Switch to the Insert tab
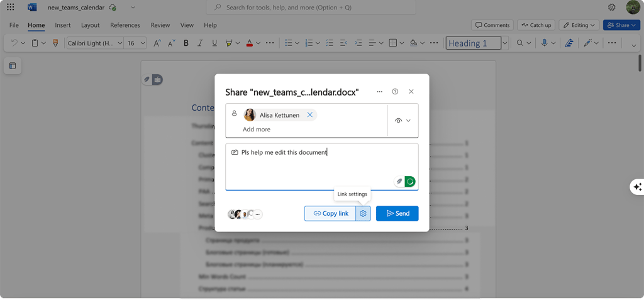The height and width of the screenshot is (300, 644). pos(63,25)
